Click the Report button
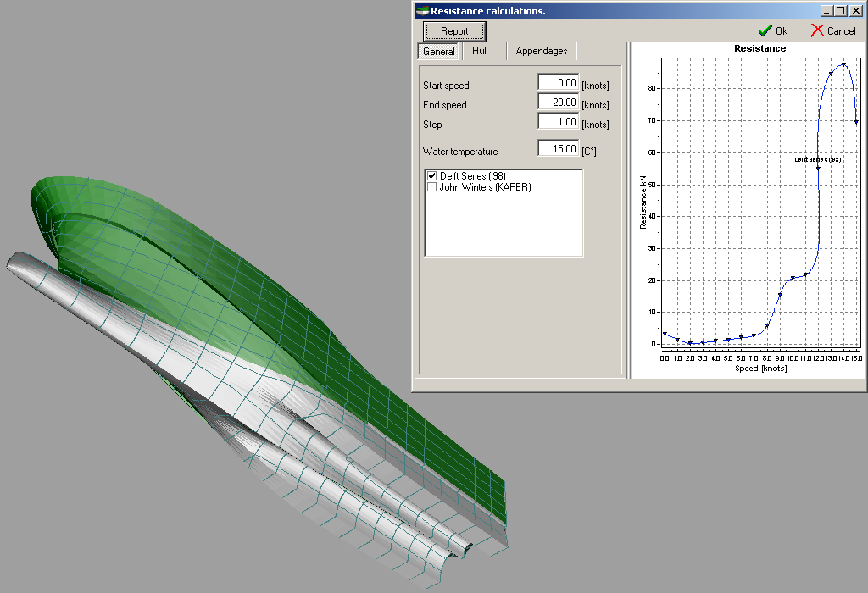868x593 pixels. coord(454,31)
